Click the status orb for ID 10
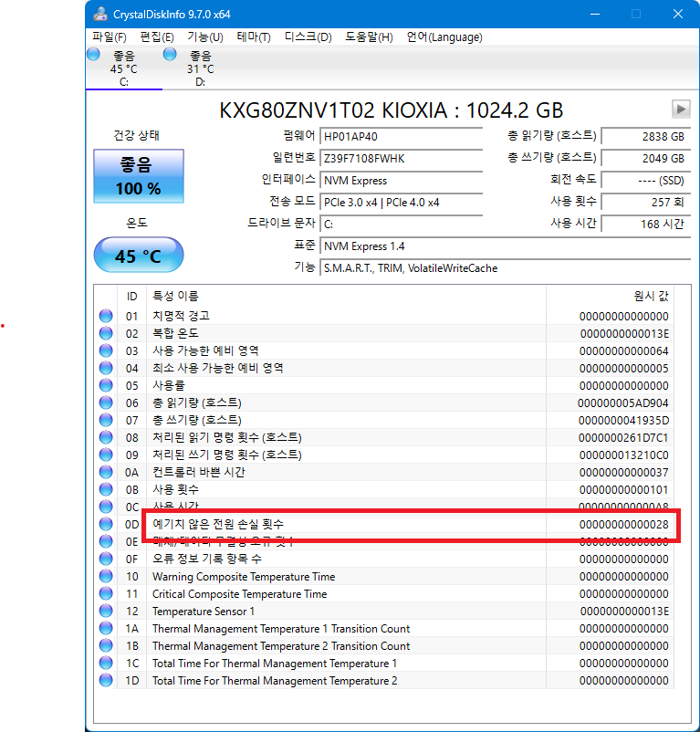The image size is (700, 732). (x=106, y=576)
